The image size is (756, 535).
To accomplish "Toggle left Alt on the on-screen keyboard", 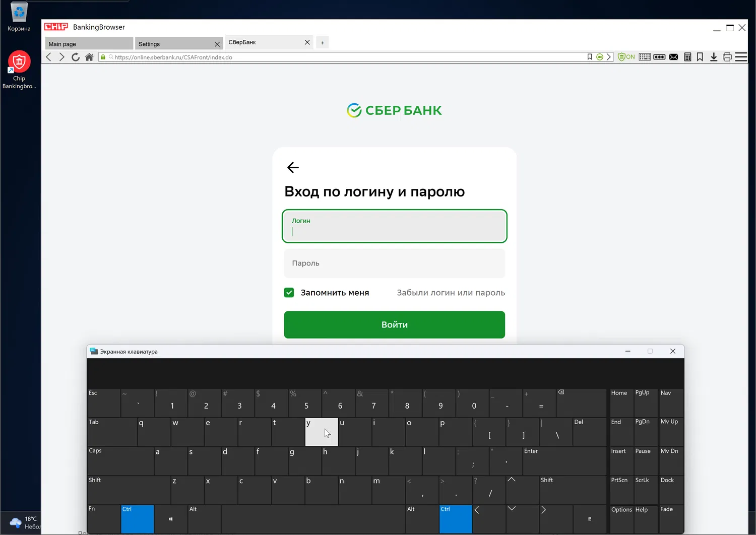I will 204,519.
